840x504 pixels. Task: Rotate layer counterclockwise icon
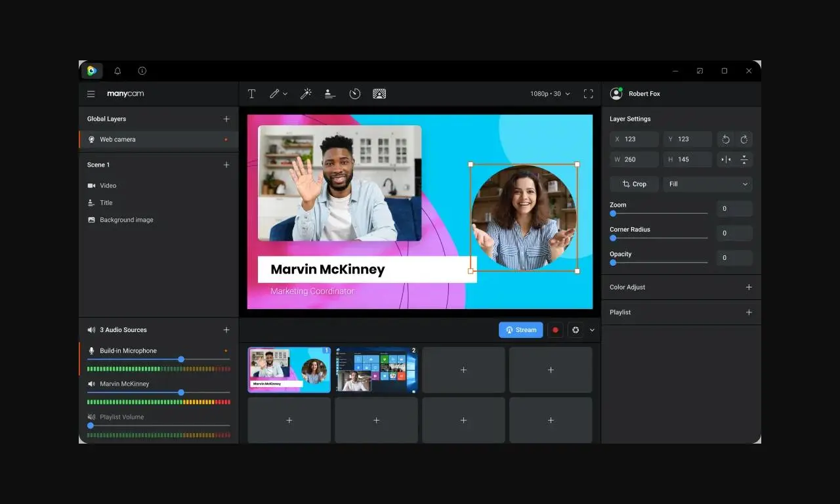tap(726, 139)
